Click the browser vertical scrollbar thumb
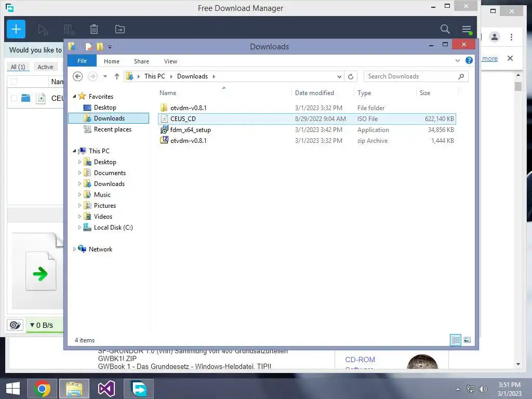This screenshot has height=399, width=532. point(518,86)
